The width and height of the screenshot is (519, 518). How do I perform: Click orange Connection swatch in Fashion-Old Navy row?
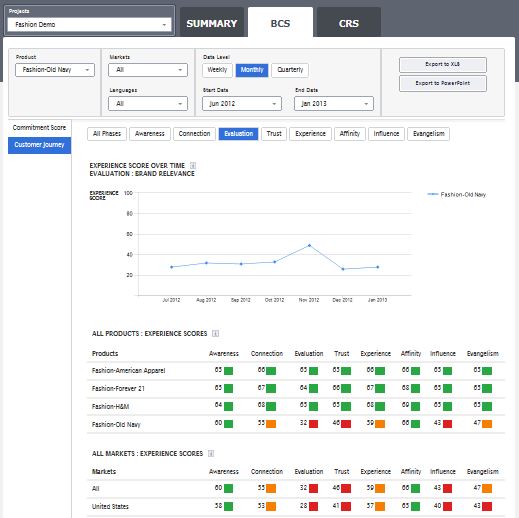point(271,424)
